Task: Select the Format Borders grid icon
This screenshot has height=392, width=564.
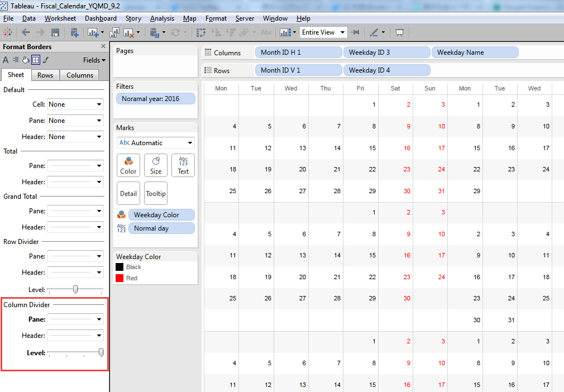Action: tap(36, 60)
